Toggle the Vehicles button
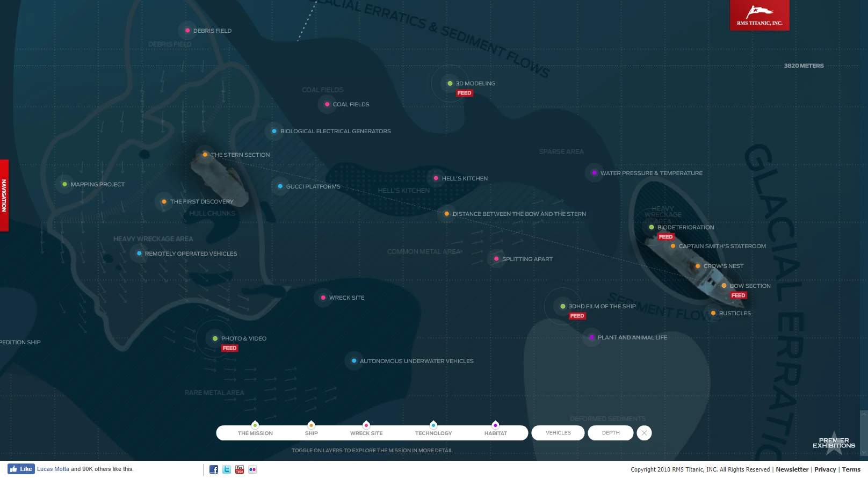The width and height of the screenshot is (868, 478). [558, 433]
